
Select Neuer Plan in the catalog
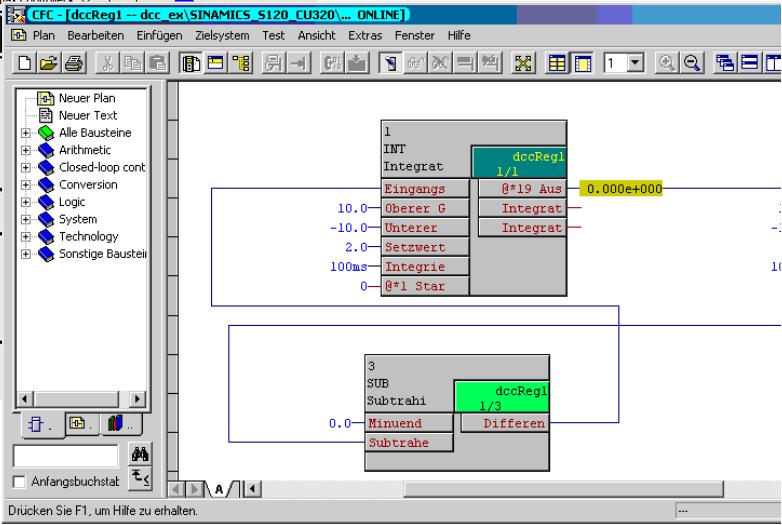tap(87, 98)
